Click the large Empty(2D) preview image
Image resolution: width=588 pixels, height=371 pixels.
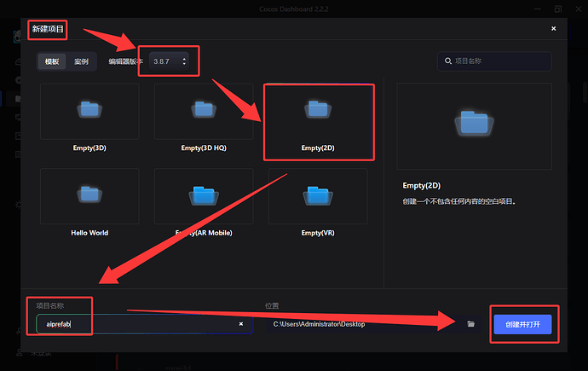click(x=474, y=126)
